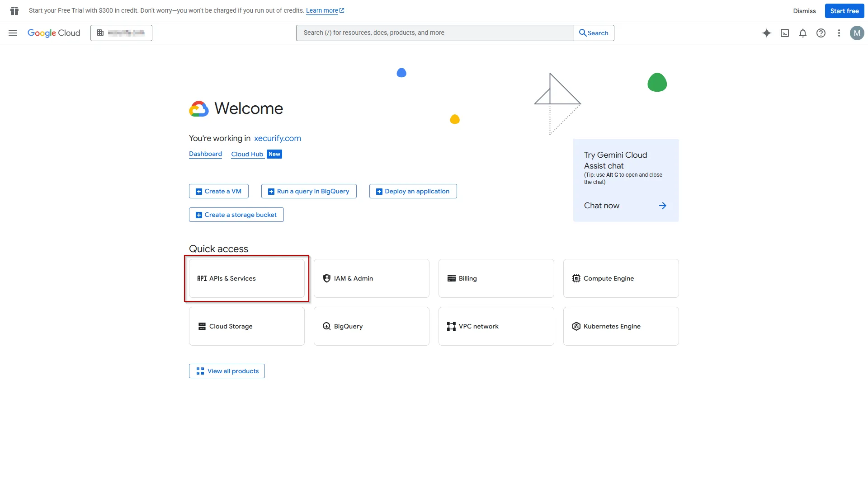Dismiss the free trial banner
Screen dimensions: 868x488
click(x=804, y=11)
